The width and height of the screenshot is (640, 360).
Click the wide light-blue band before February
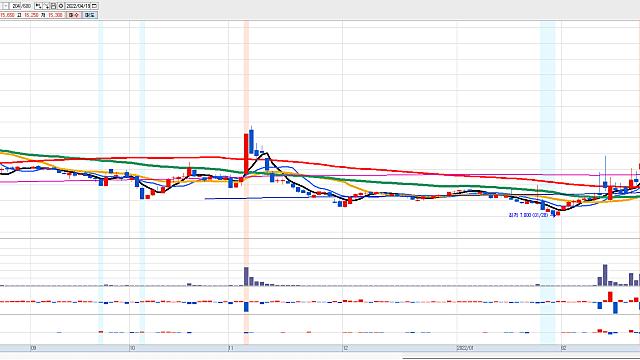pos(547,183)
